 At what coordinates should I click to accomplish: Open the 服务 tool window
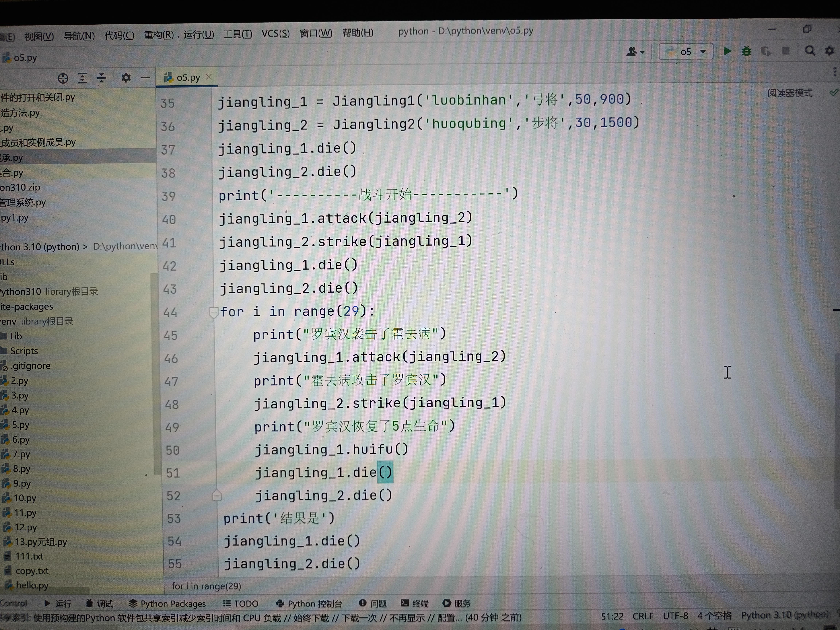(456, 603)
